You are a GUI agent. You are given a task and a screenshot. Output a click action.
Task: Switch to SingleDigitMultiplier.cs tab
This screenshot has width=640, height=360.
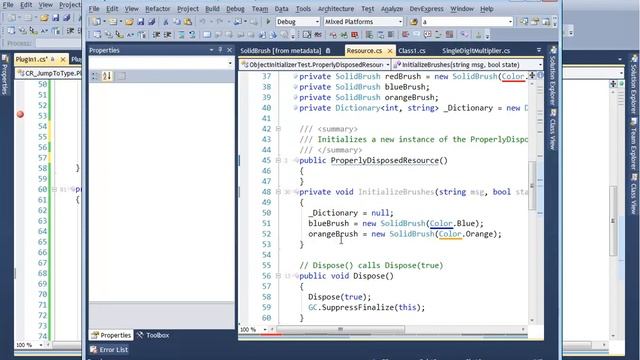476,51
